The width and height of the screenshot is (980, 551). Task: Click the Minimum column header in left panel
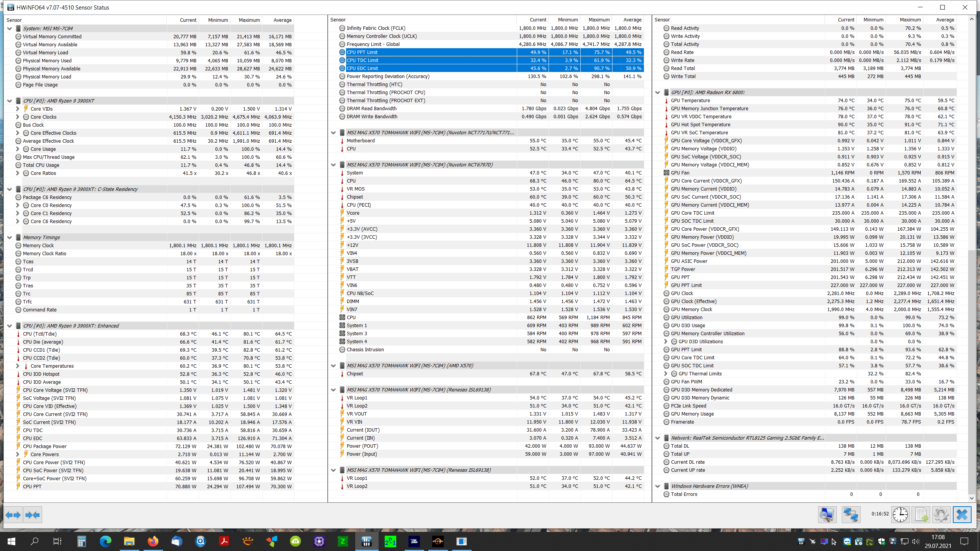[215, 20]
